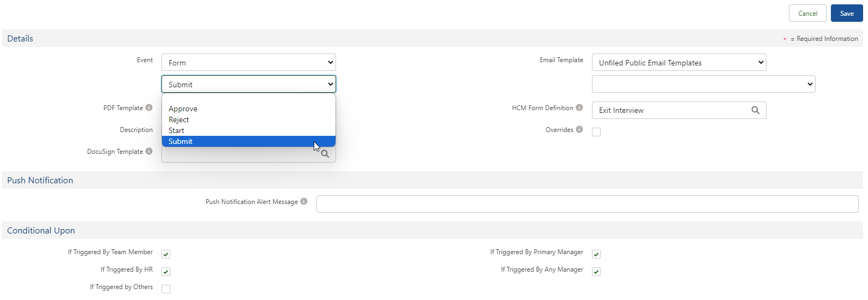Disable If Triggered By HR checkbox
The height and width of the screenshot is (300, 868).
pyautogui.click(x=166, y=272)
